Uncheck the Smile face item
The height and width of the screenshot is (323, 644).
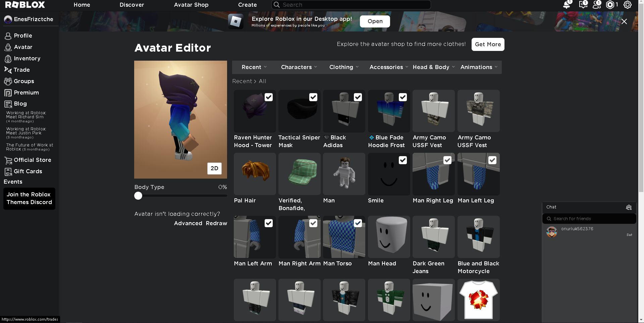coord(403,160)
